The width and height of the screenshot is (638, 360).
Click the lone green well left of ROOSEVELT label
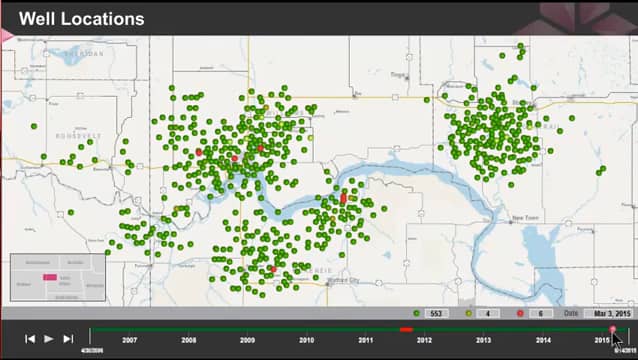pos(34,127)
